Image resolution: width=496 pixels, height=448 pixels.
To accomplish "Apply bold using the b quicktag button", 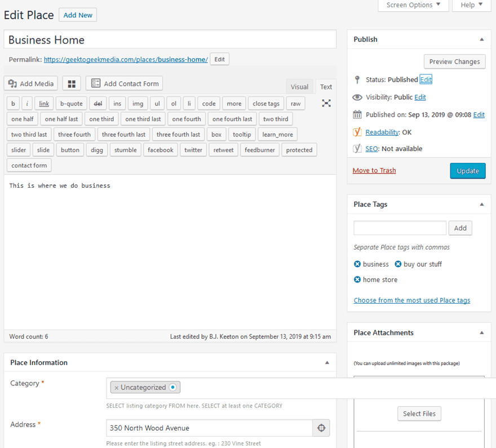I will coord(12,103).
